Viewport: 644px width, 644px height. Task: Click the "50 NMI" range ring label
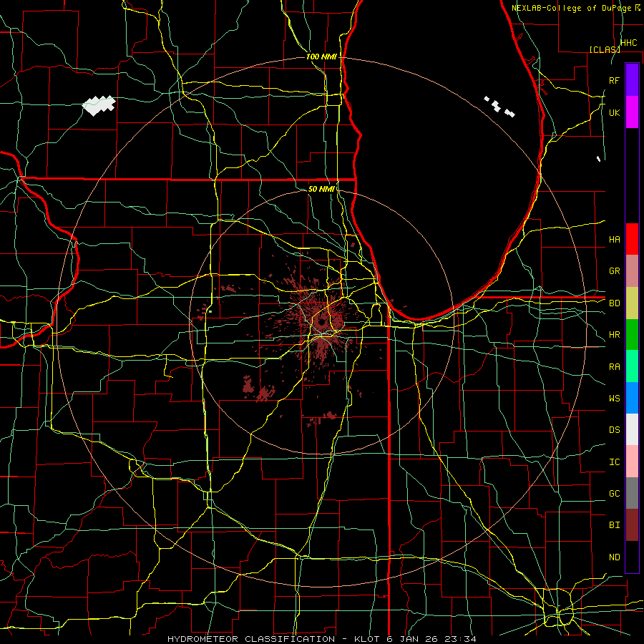(x=321, y=189)
